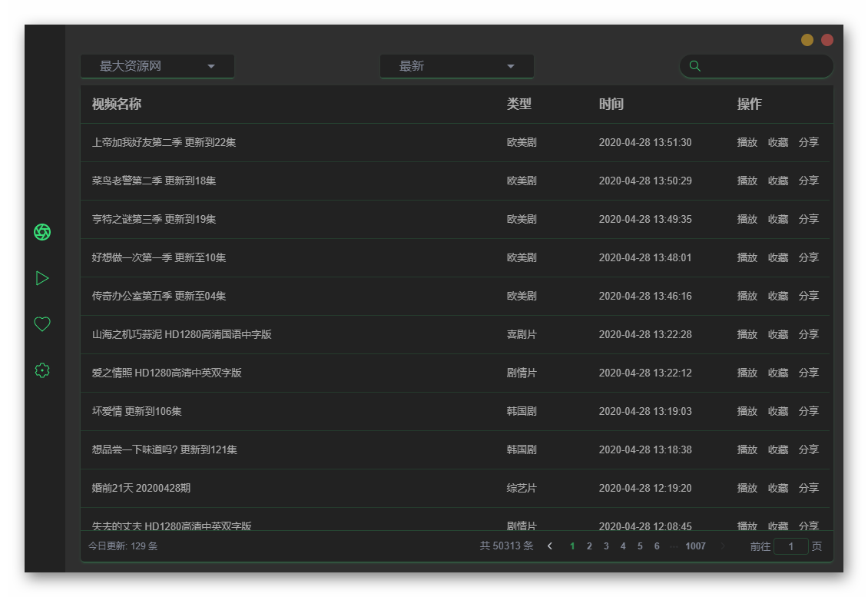Open the favorites heart icon in sidebar
This screenshot has height=597, width=868.
[x=42, y=324]
